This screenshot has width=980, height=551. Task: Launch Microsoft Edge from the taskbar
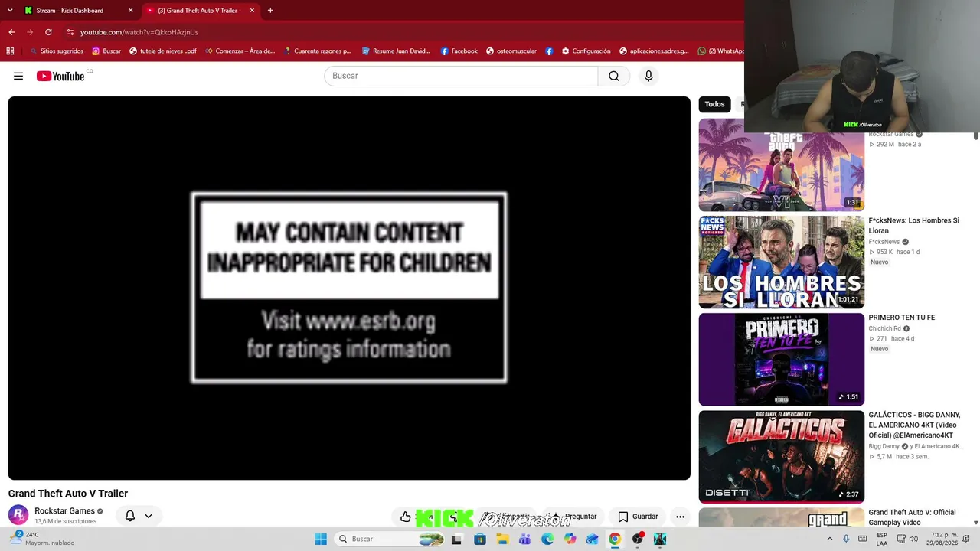(547, 539)
